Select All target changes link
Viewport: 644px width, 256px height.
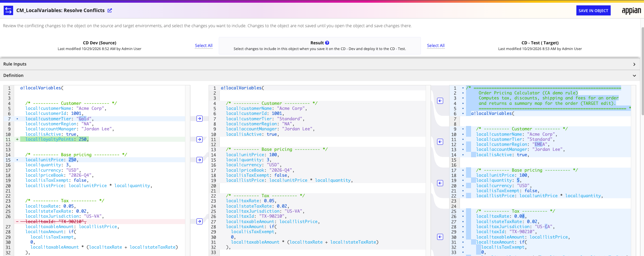[x=436, y=46]
